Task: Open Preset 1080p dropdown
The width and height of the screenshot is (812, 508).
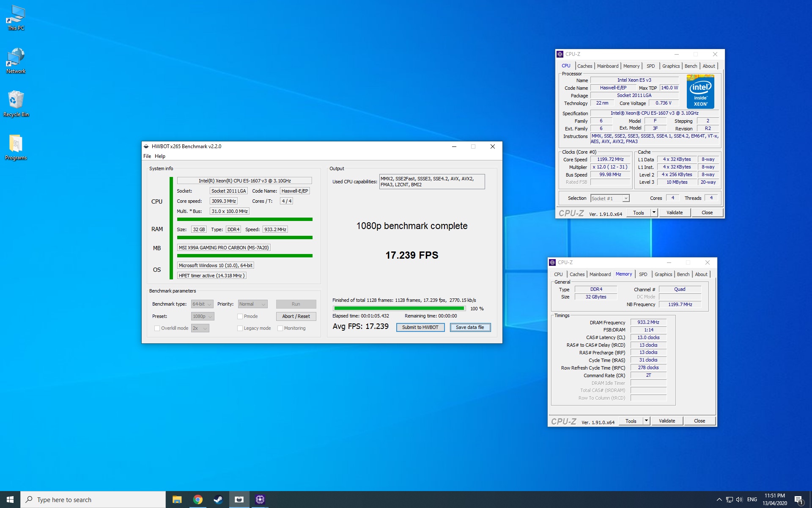Action: coord(203,316)
